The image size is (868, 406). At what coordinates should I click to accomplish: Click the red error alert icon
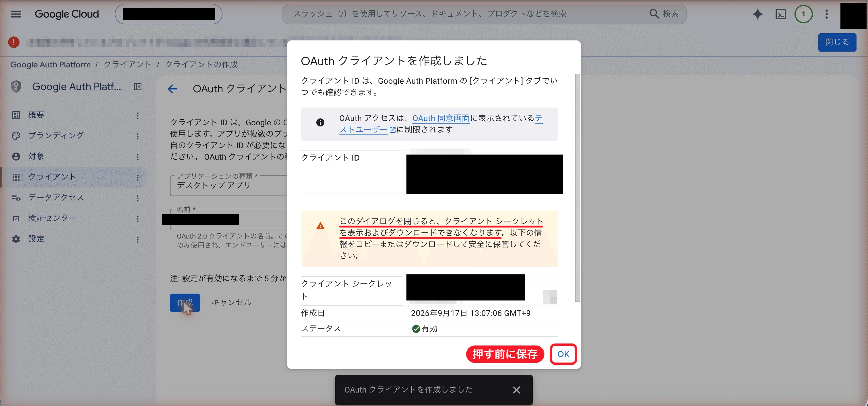pos(13,42)
